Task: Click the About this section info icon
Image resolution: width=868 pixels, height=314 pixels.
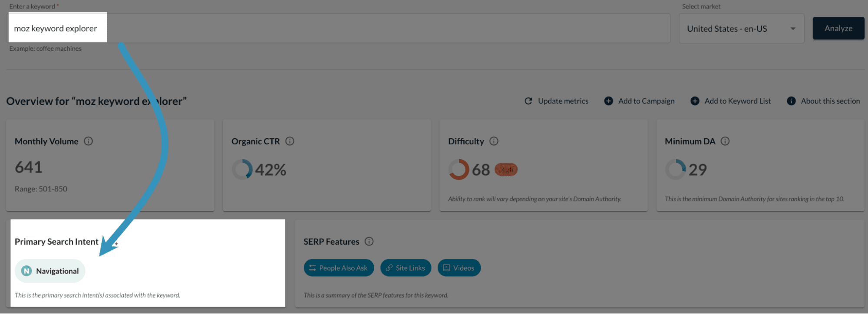Action: (x=791, y=101)
